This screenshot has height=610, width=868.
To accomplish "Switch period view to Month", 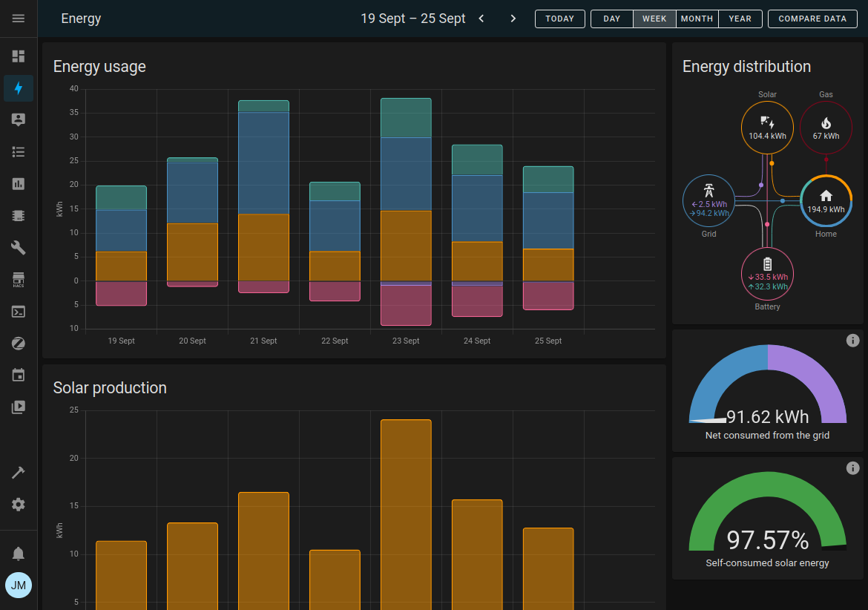I will click(697, 19).
